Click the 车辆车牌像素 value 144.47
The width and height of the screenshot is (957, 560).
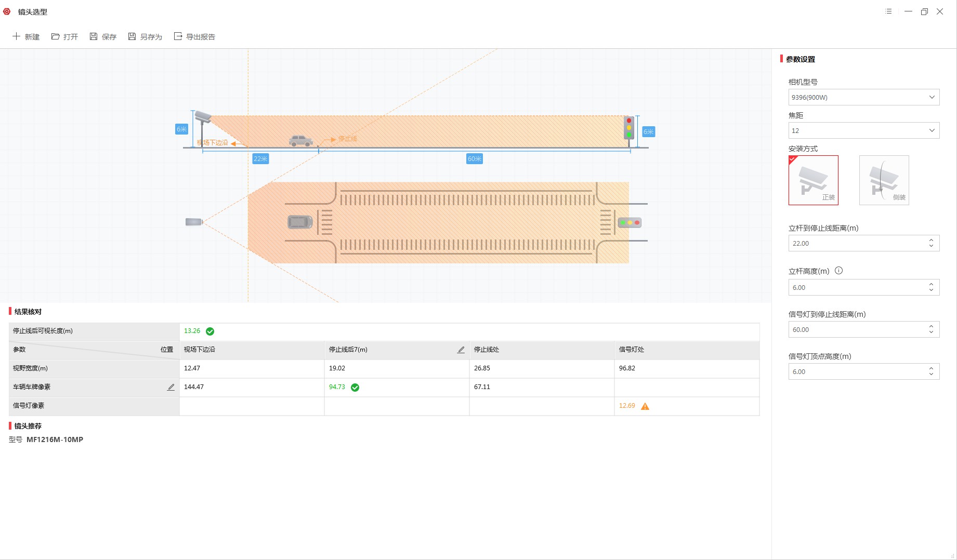pos(193,386)
